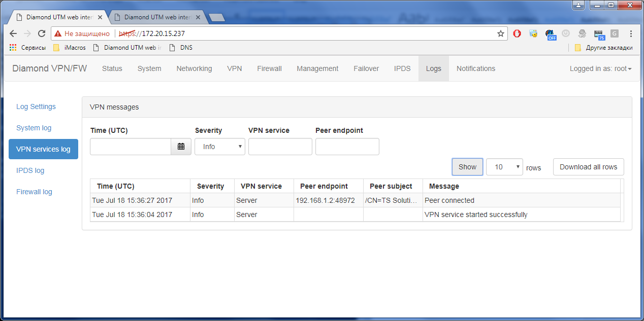Sort by Severity column header
644x321 pixels.
point(212,186)
